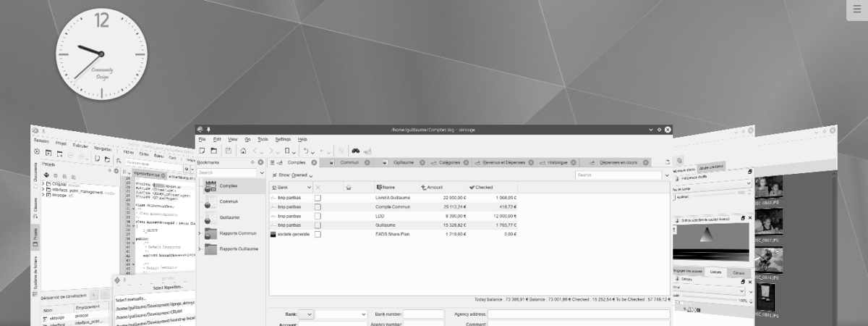Screen dimensions: 868x326
Task: Select the Commun bookmark in the sidebar
Action: [x=229, y=201]
